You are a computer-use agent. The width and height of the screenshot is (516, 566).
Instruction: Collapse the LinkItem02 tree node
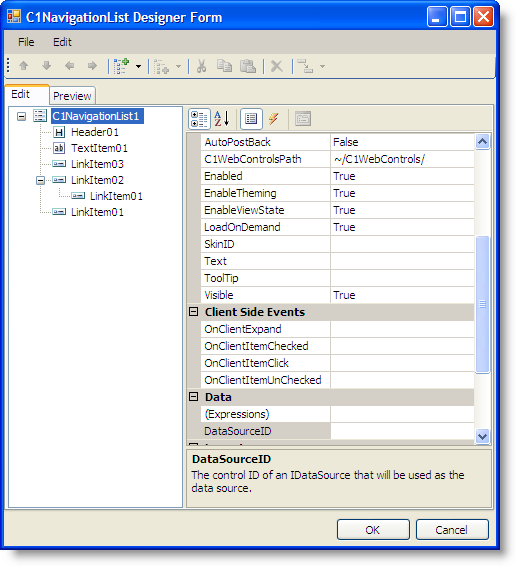pos(40,180)
